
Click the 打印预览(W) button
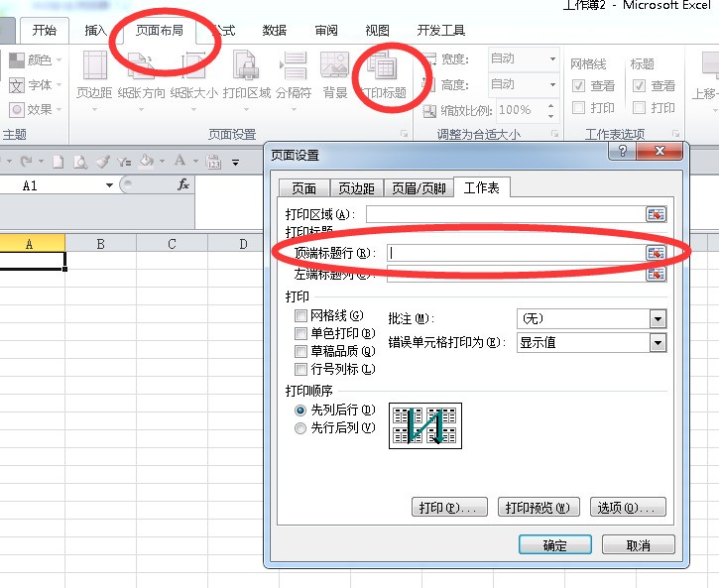point(539,508)
